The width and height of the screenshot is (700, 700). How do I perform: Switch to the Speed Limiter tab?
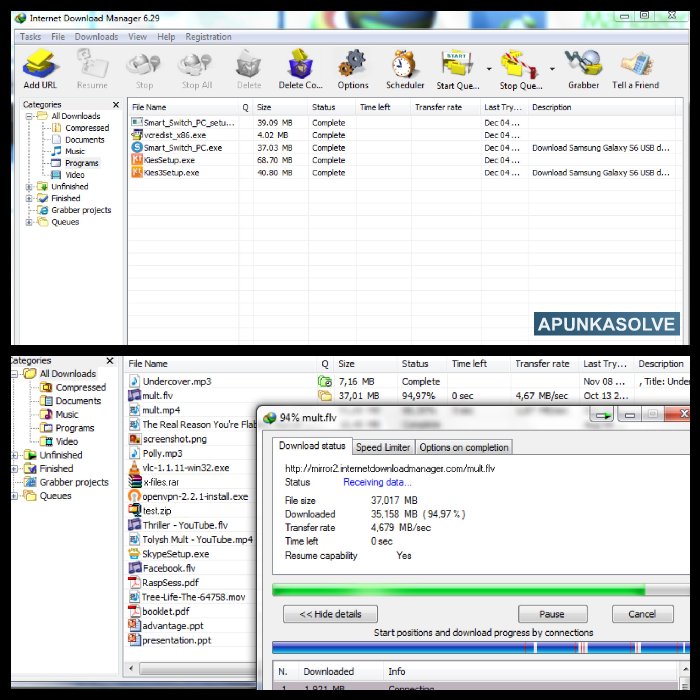tap(383, 447)
